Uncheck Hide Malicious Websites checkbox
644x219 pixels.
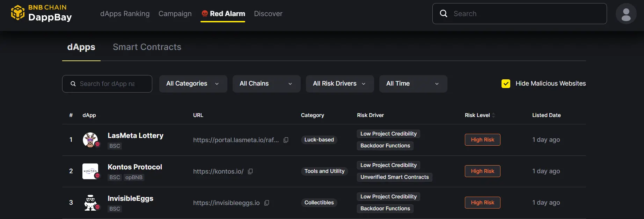pyautogui.click(x=506, y=84)
